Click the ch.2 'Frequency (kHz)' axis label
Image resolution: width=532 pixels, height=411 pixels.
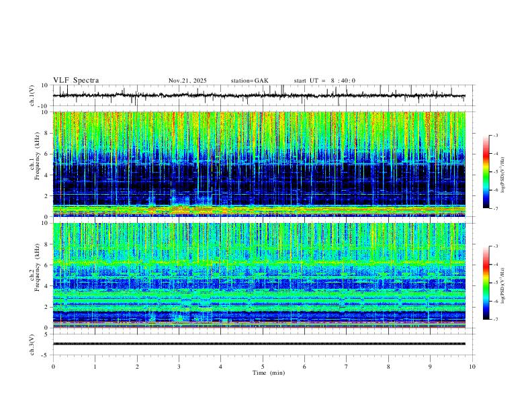pos(37,267)
